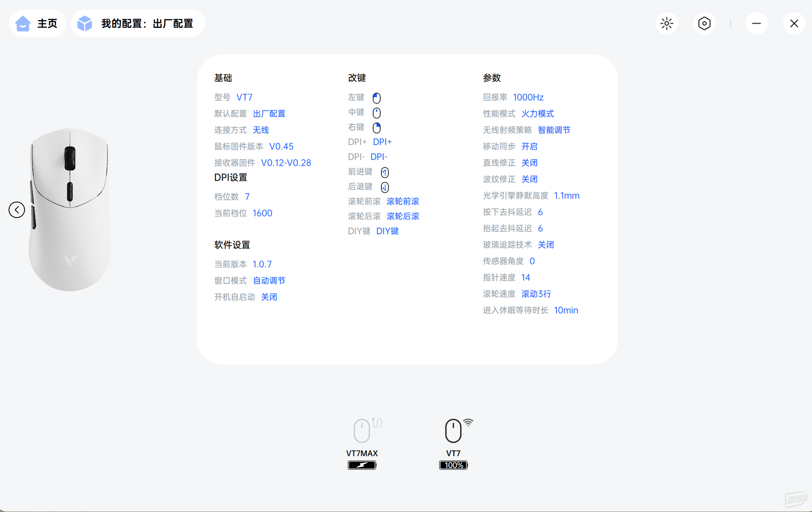Click the current DPI value 1600
The height and width of the screenshot is (512, 812).
262,213
